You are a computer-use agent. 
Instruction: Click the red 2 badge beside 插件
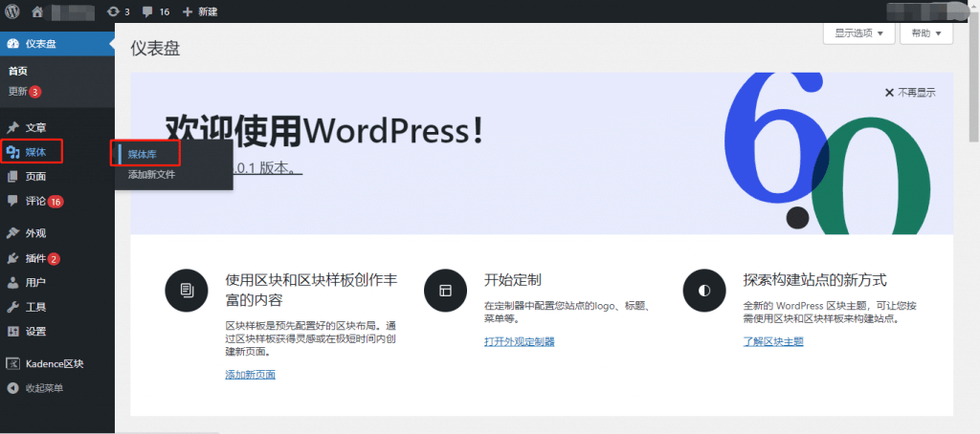click(x=54, y=258)
